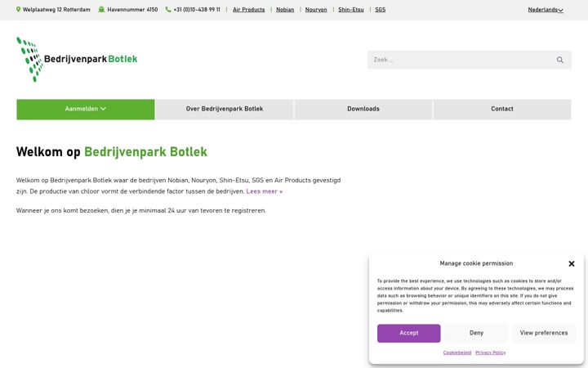Viewport: 588px width, 368px height.
Task: Open the Privacy Policy link
Action: (491, 352)
